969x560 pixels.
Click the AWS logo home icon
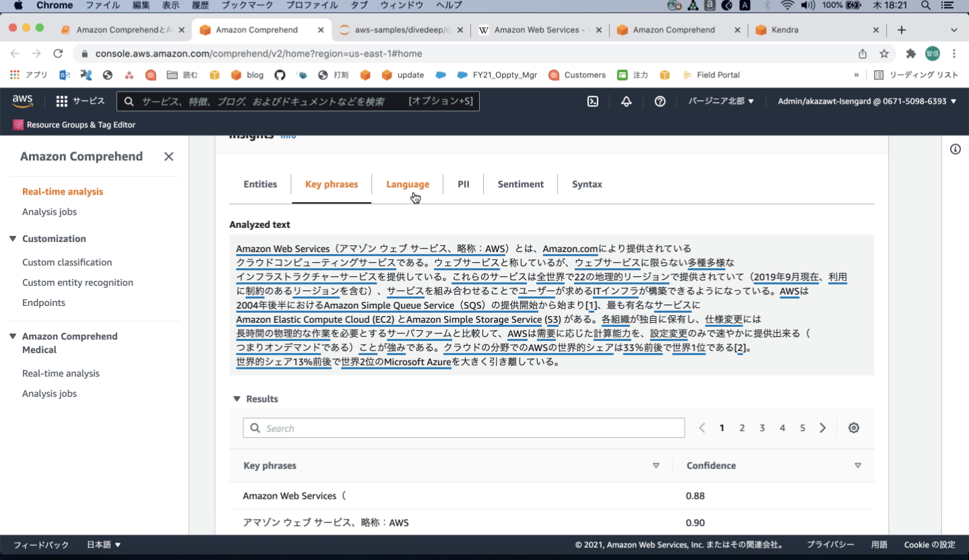[x=22, y=101]
